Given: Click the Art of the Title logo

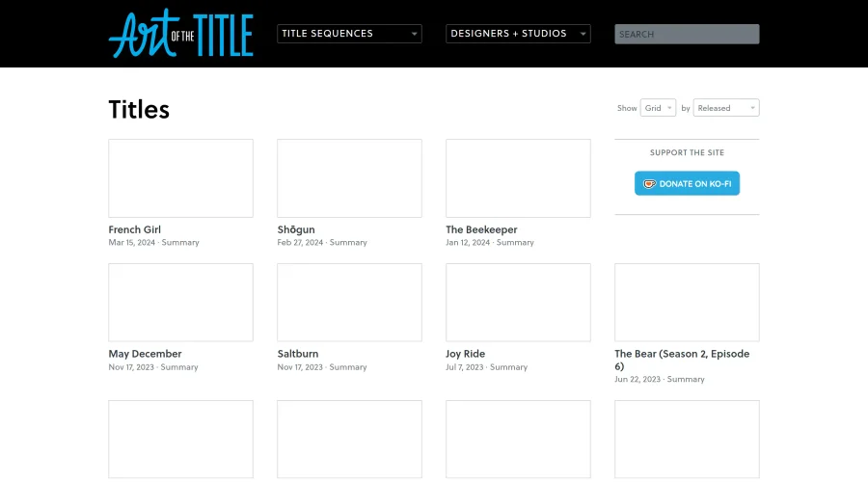Looking at the screenshot, I should (x=180, y=33).
